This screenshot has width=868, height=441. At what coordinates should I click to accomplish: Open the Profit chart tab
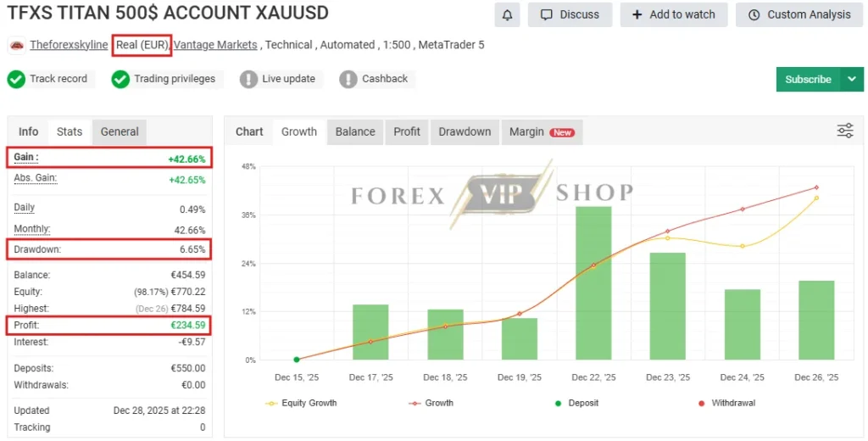[407, 131]
